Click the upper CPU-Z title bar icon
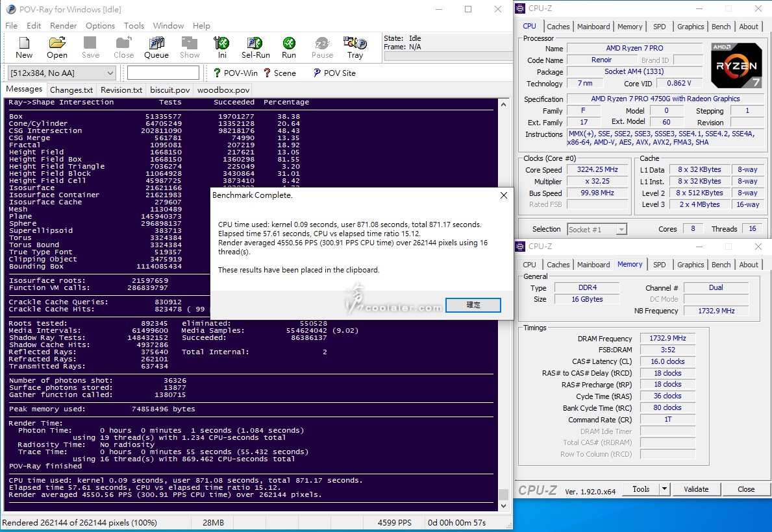Image resolution: width=772 pixels, height=532 pixels. pos(521,8)
